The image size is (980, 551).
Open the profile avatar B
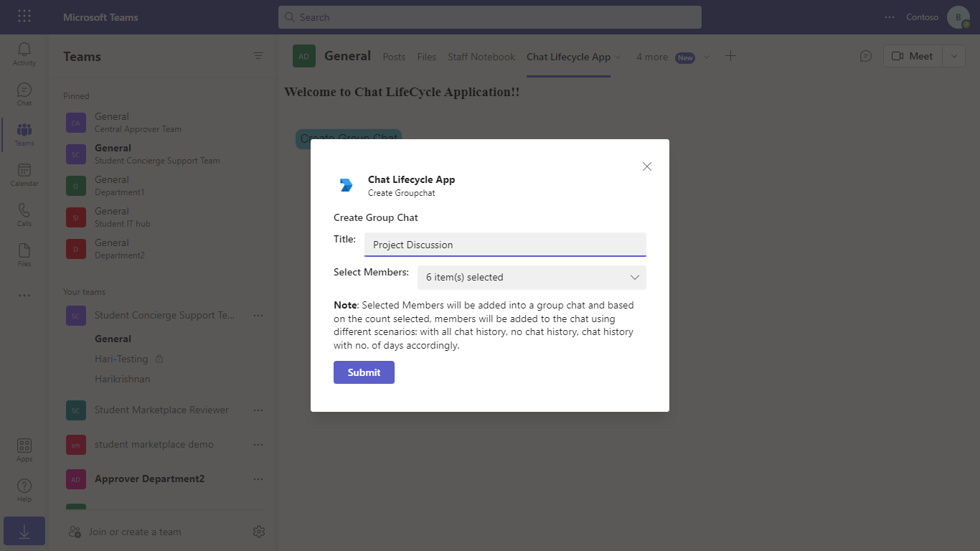(x=958, y=17)
